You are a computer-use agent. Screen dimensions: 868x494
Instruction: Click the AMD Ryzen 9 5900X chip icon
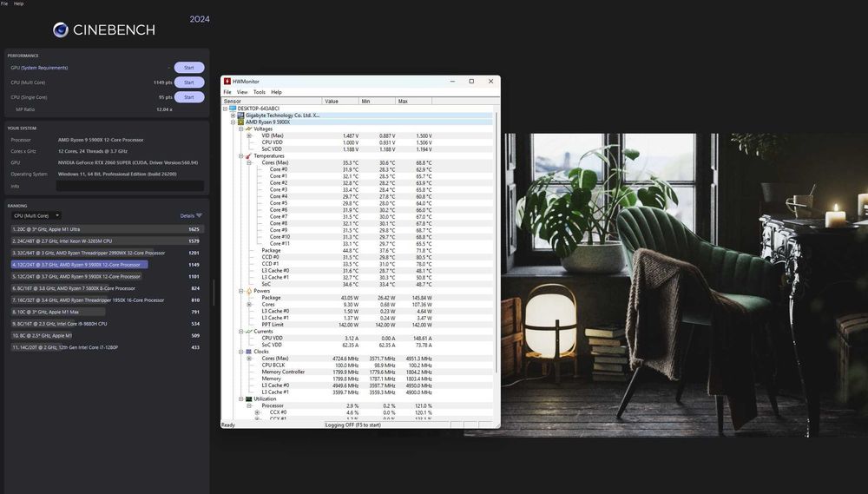click(240, 122)
